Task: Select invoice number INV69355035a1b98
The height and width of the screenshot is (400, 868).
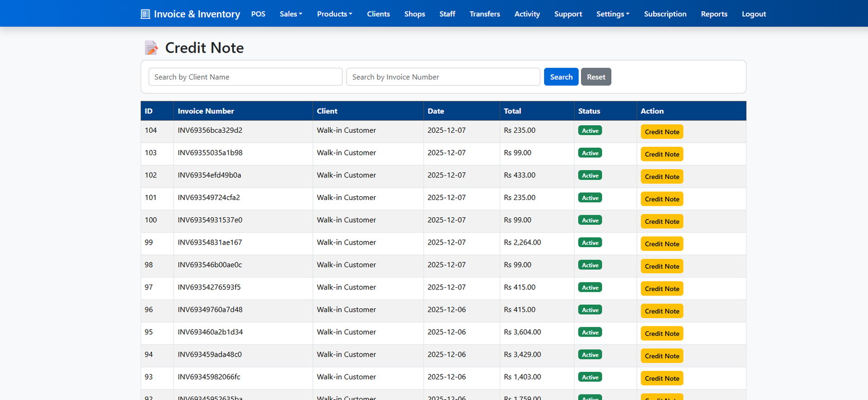Action: click(x=210, y=153)
